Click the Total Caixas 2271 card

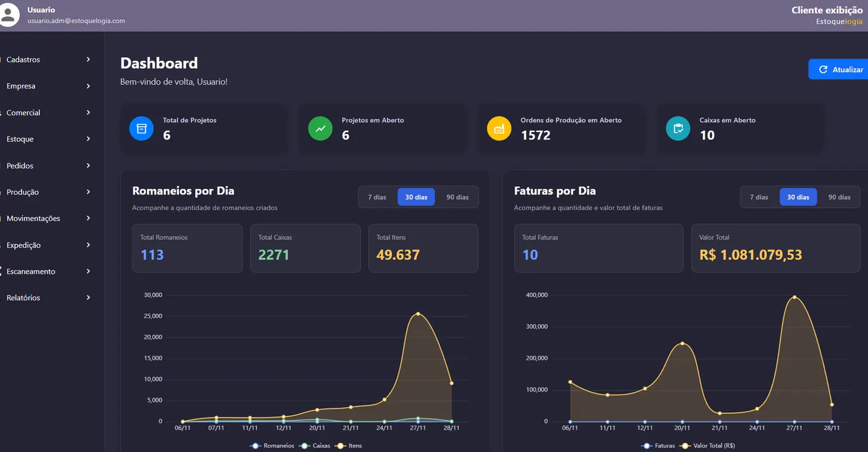tap(305, 248)
